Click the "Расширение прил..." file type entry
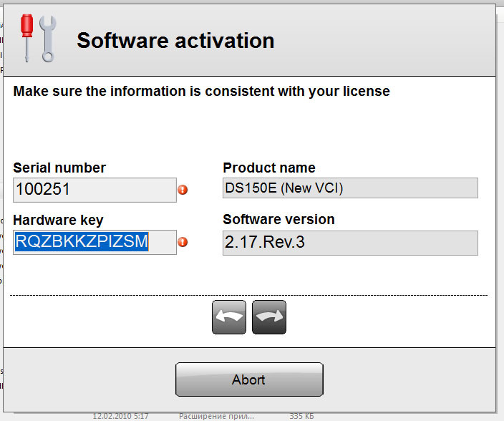This screenshot has width=504, height=421. click(216, 415)
